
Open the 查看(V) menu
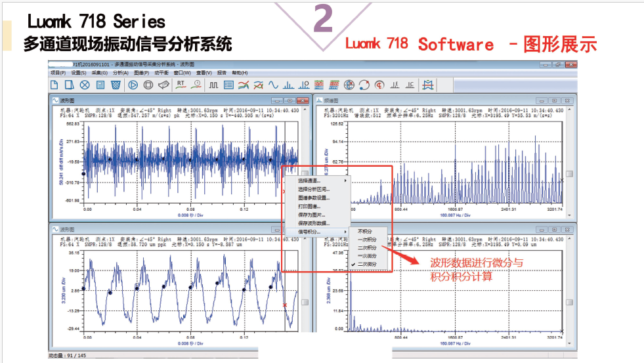point(204,73)
